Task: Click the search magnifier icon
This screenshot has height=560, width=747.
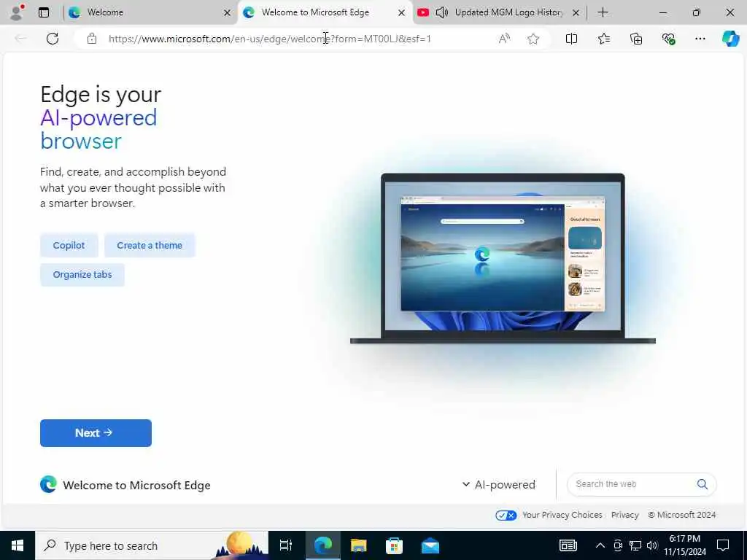Action: (703, 484)
